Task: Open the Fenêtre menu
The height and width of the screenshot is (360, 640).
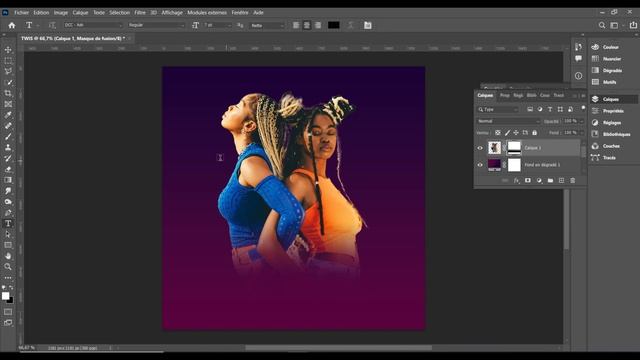Action: coord(240,13)
